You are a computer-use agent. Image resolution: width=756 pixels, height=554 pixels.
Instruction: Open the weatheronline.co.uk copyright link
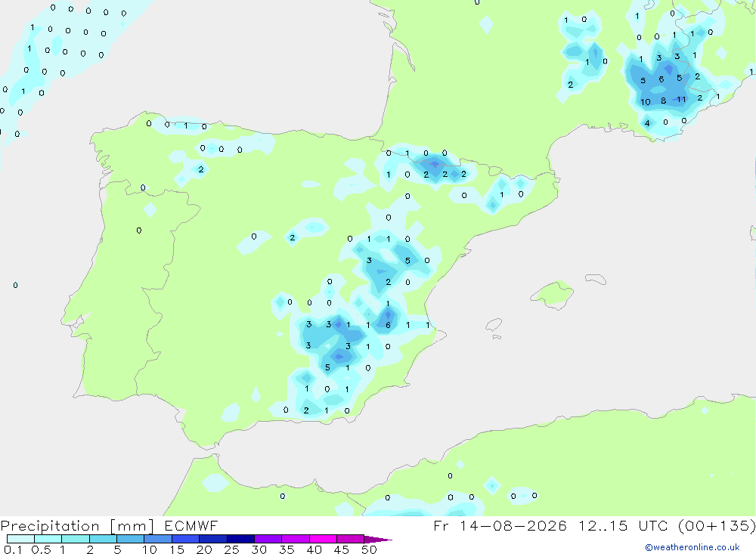[x=692, y=547]
